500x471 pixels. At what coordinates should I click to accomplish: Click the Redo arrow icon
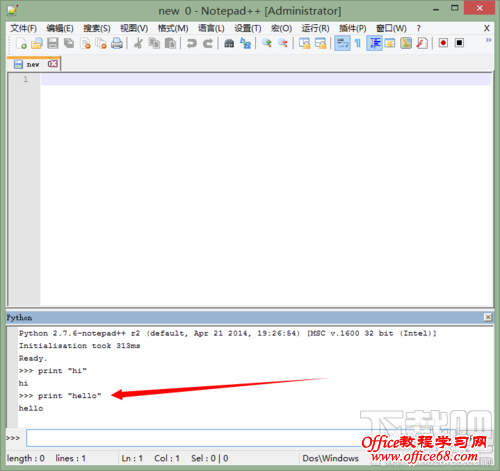[208, 43]
